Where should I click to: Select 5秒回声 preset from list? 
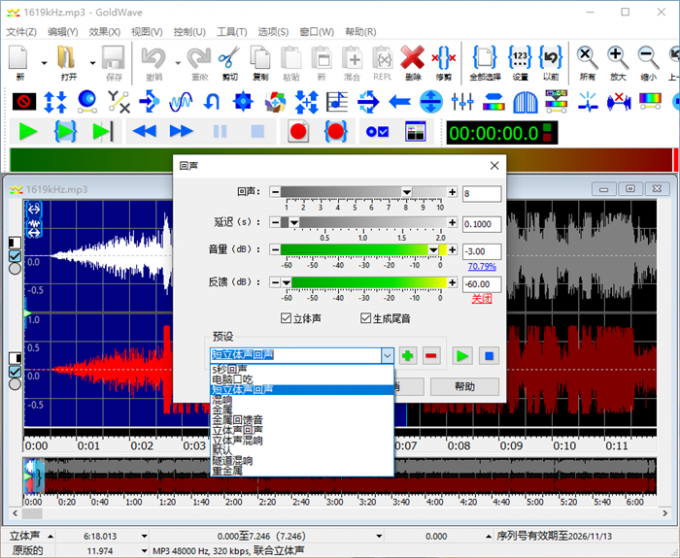coord(302,369)
